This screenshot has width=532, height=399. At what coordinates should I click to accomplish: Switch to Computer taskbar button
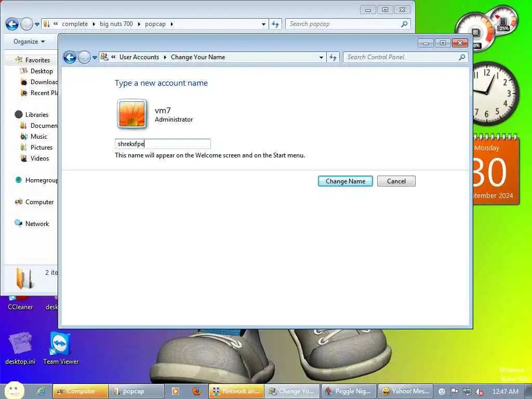point(81,391)
